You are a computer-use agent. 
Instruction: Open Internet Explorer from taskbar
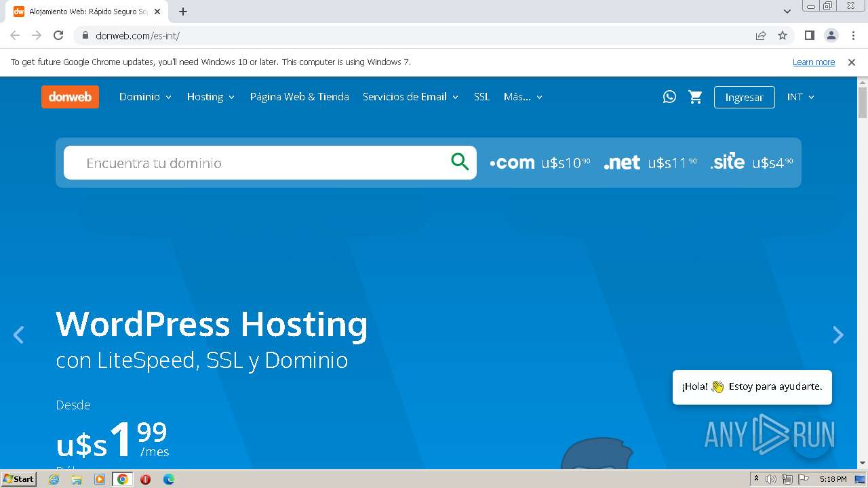coord(54,479)
